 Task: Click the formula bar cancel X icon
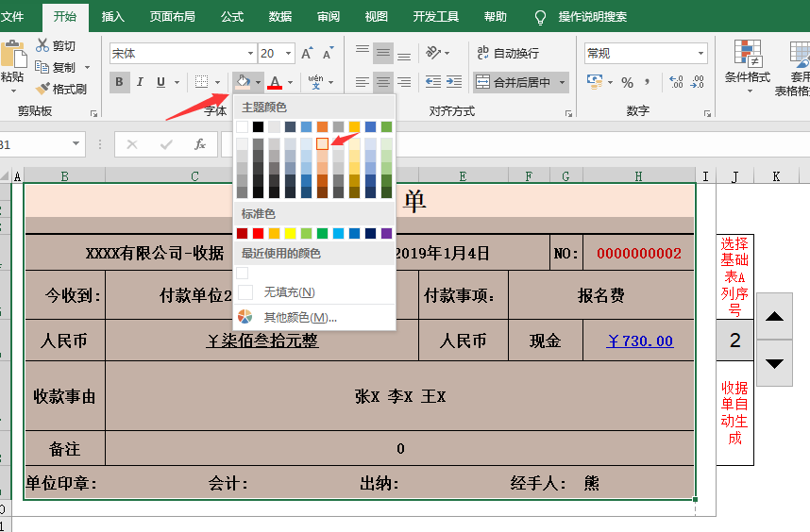(132, 144)
